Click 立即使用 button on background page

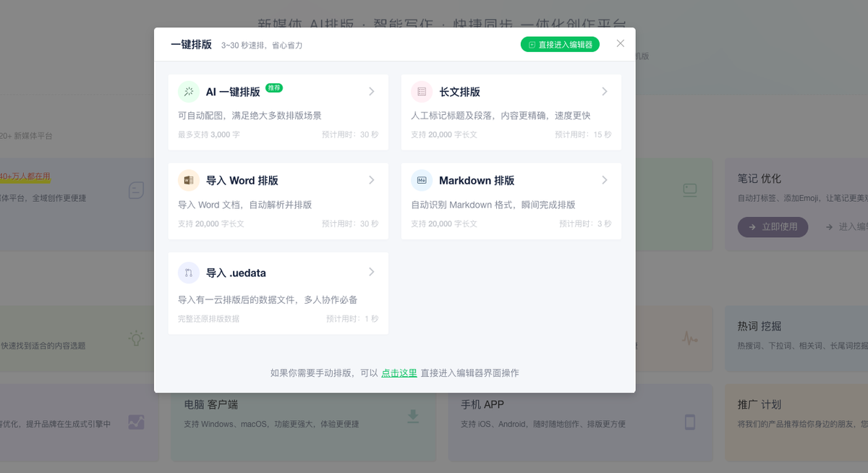coord(773,226)
